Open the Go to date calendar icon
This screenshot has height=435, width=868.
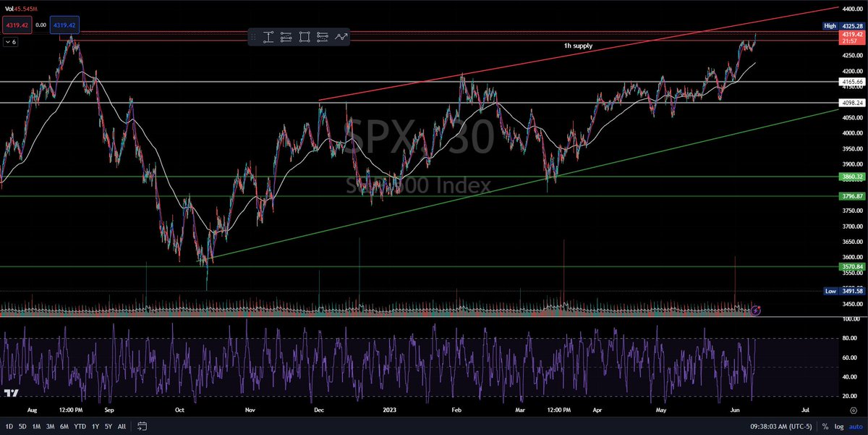(142, 426)
